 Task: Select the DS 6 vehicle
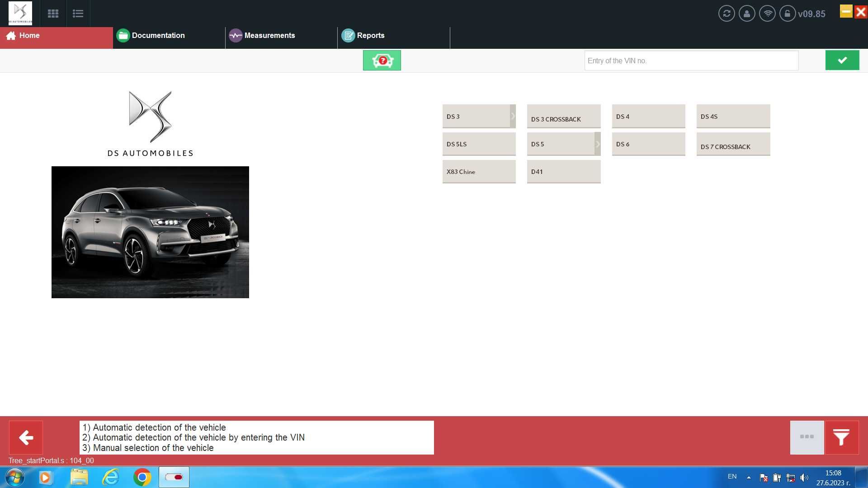(648, 144)
